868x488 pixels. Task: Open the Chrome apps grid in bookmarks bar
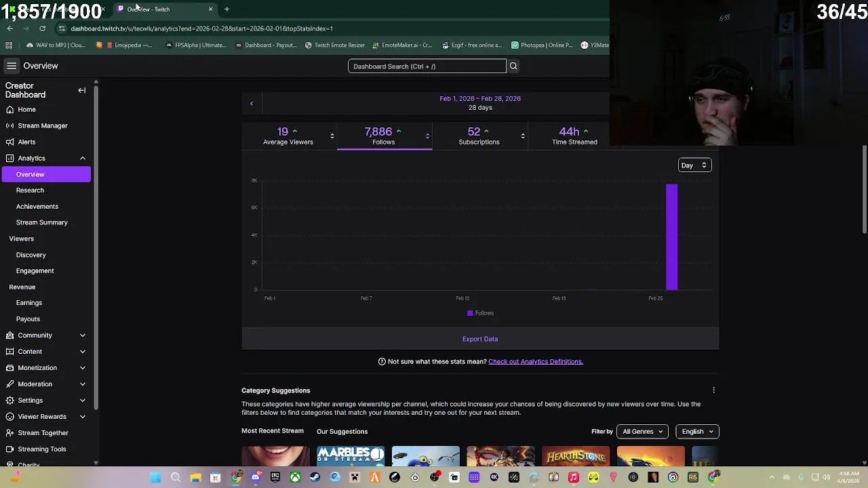tap(9, 45)
